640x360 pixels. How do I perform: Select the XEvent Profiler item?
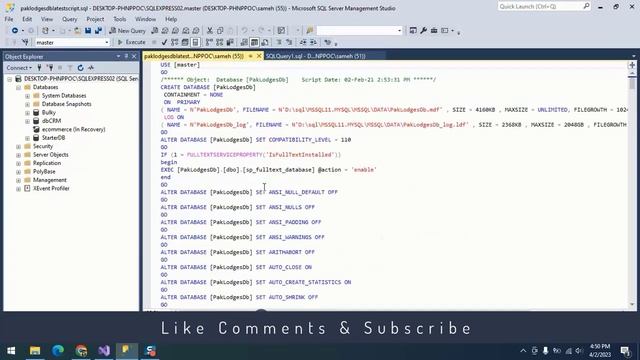coord(51,189)
